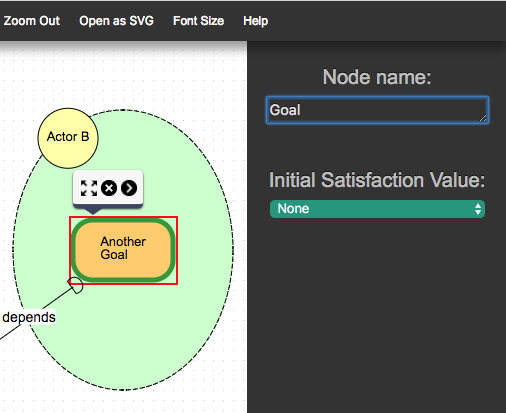Viewport: 506px width, 413px height.
Task: Select the Actor B circle
Action: 68,138
